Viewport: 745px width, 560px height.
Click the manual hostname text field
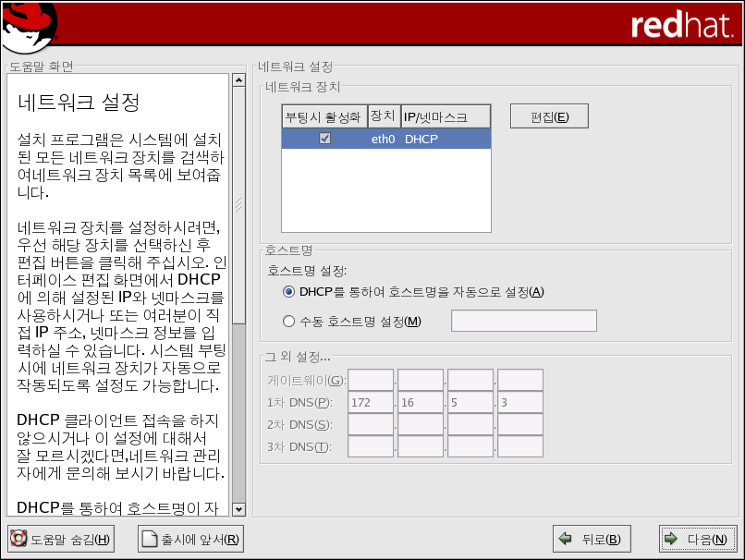pos(523,321)
